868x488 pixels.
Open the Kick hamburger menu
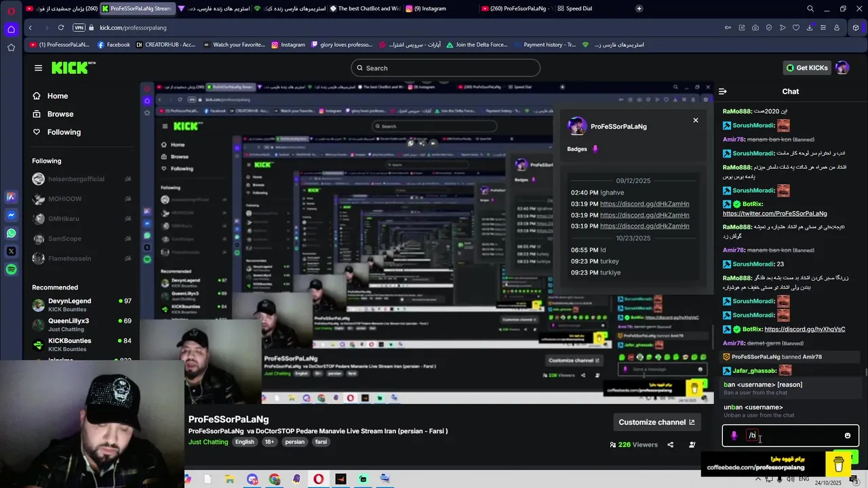click(38, 68)
